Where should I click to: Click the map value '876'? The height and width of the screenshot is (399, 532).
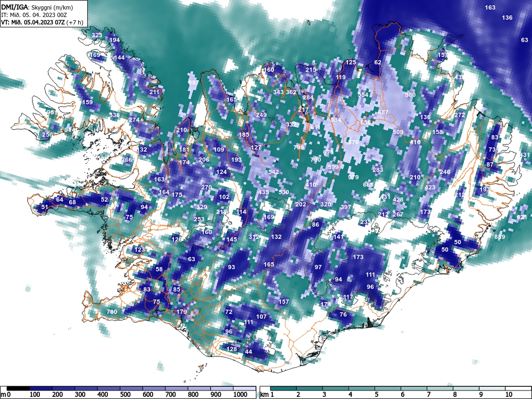point(353,142)
